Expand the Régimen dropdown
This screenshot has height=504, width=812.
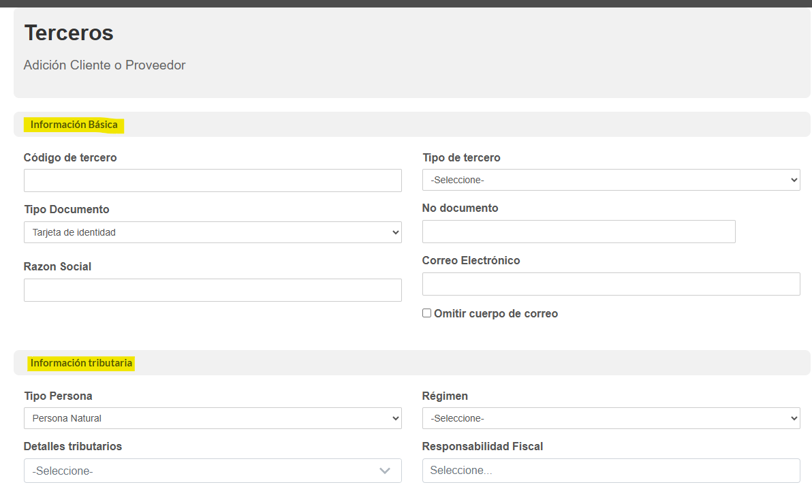pyautogui.click(x=610, y=418)
